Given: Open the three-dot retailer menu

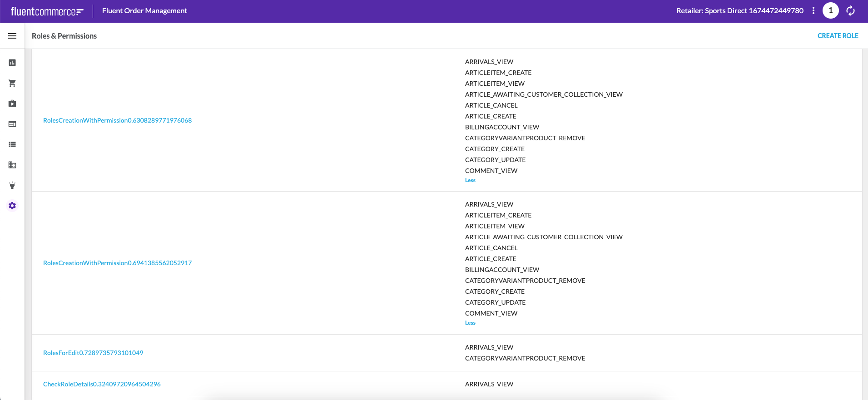Looking at the screenshot, I should (x=813, y=10).
